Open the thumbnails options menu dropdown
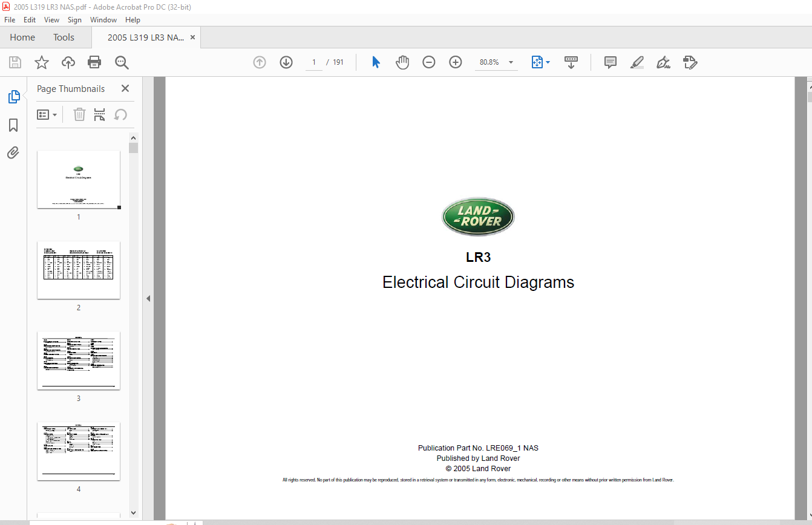The height and width of the screenshot is (525, 812). pyautogui.click(x=47, y=114)
